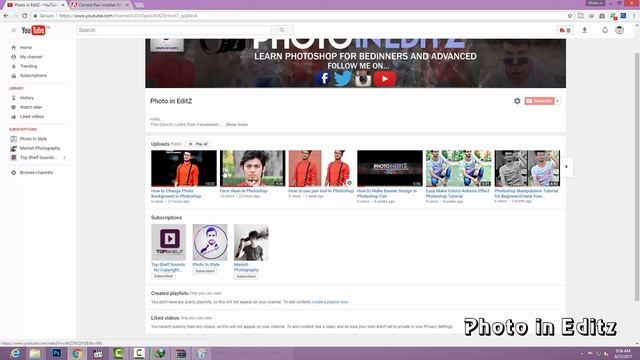
Task: Click Chrome icon in the taskbar
Action: pos(77,353)
